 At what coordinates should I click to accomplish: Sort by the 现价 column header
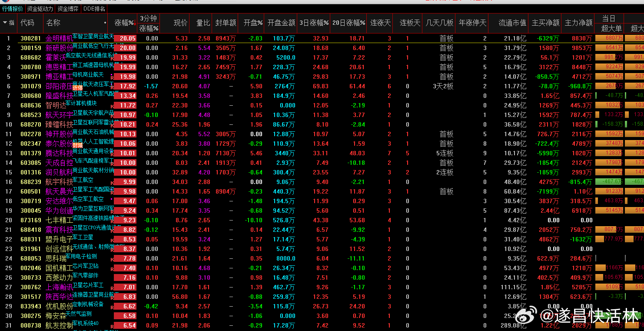[x=181, y=23]
